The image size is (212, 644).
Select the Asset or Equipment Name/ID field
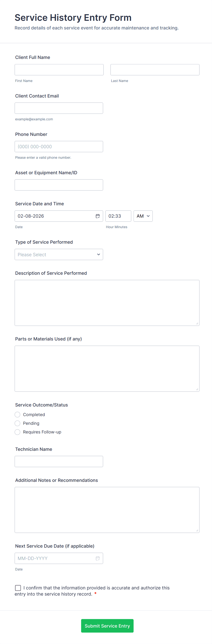59,185
